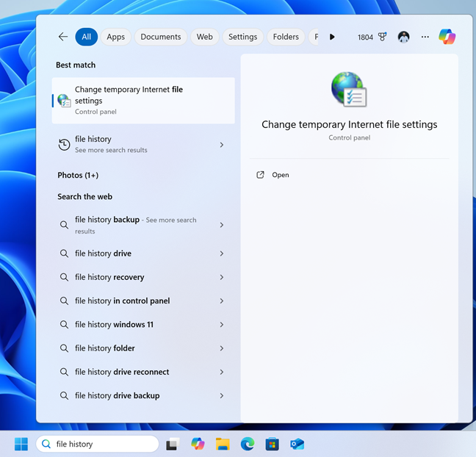Viewport: 476px width, 457px height.
Task: Click the history clock icon
Action: [64, 145]
